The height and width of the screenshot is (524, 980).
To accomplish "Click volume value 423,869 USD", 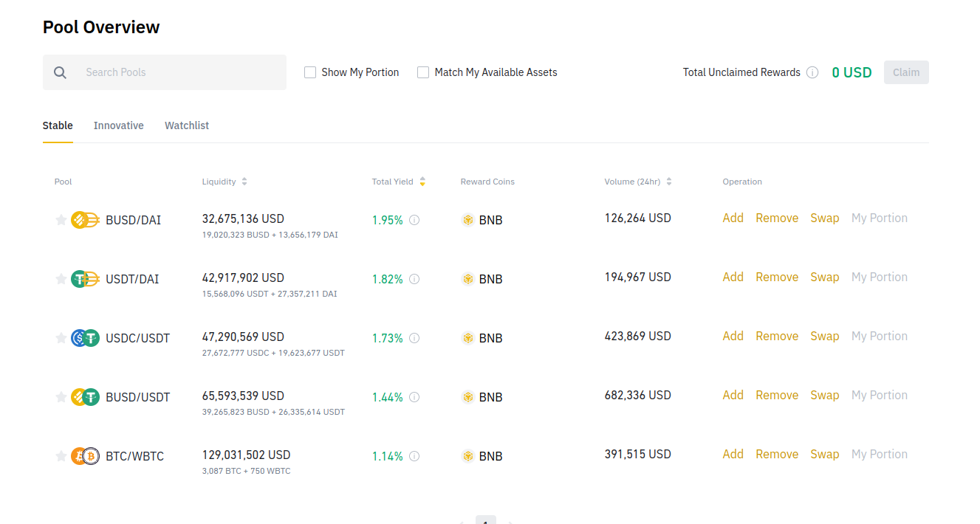I will pyautogui.click(x=638, y=337).
